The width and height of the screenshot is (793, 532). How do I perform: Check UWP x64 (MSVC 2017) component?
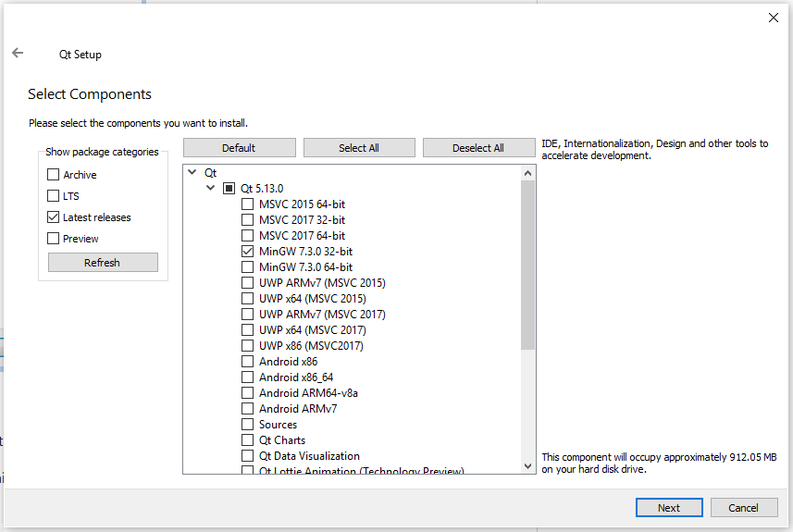coord(247,329)
